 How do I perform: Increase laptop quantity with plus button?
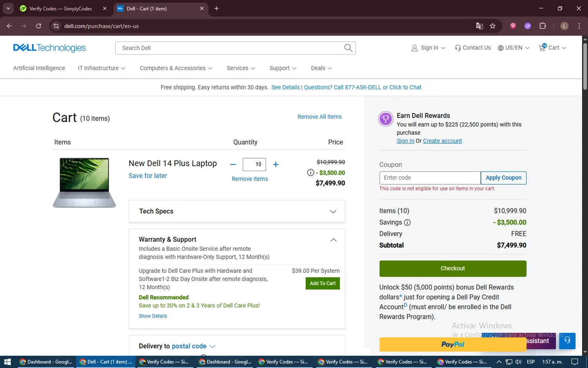276,164
